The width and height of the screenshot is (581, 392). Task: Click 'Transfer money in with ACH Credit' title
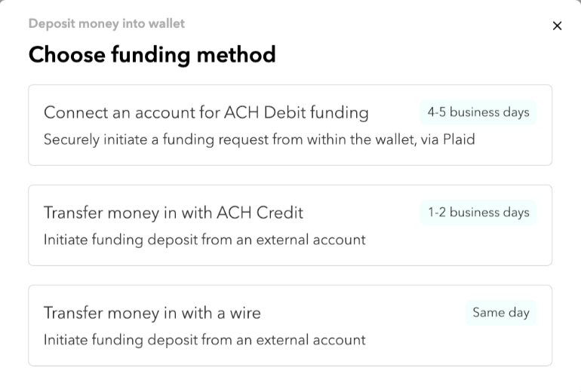tap(173, 213)
